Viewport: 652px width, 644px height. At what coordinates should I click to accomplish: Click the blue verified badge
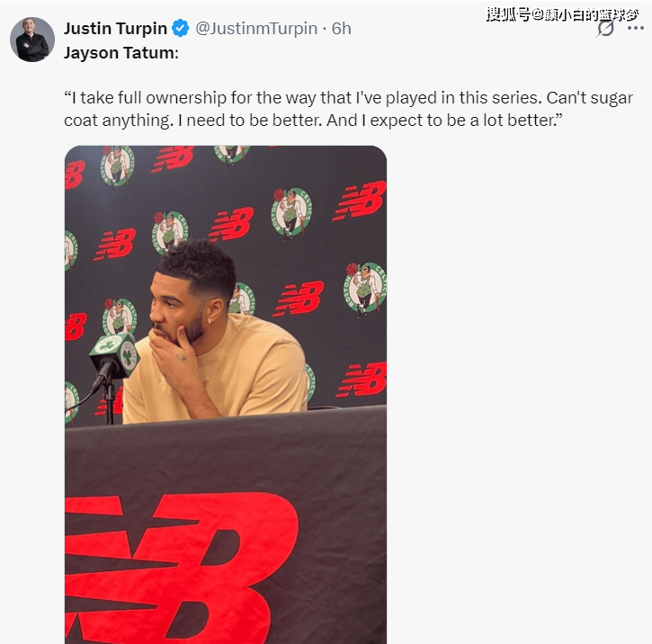[x=181, y=28]
